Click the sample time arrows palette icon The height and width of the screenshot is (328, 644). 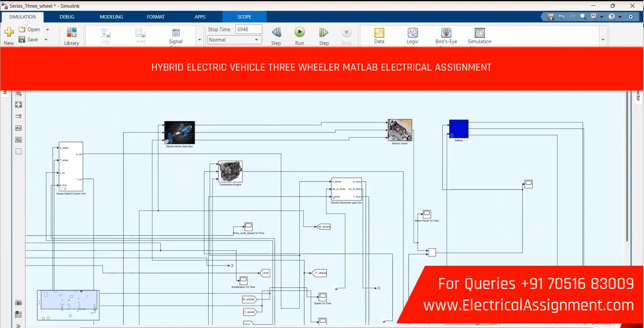click(19, 116)
